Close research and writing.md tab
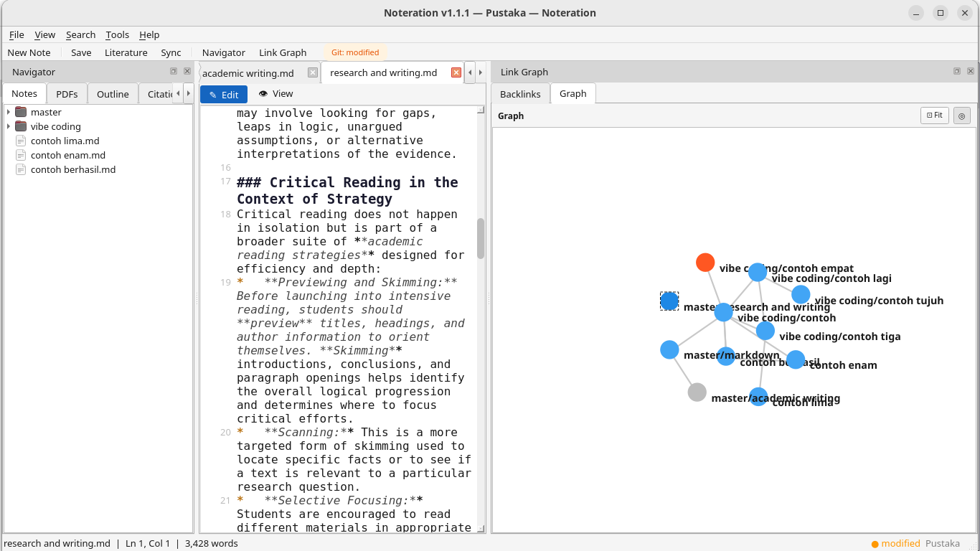 click(x=456, y=72)
